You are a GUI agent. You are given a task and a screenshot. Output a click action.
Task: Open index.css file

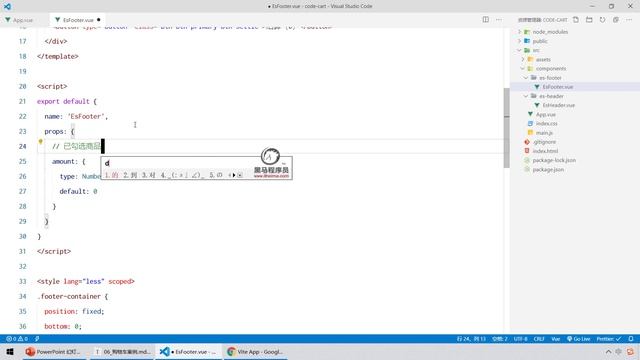pyautogui.click(x=547, y=124)
